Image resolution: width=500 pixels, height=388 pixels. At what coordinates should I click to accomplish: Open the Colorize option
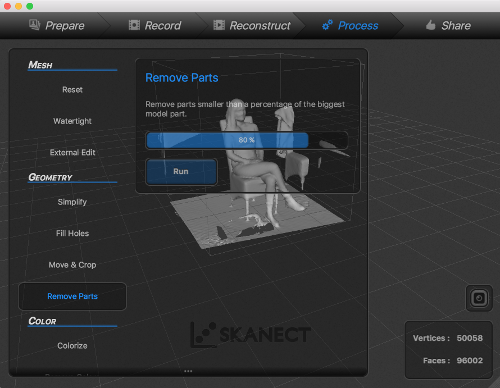72,346
